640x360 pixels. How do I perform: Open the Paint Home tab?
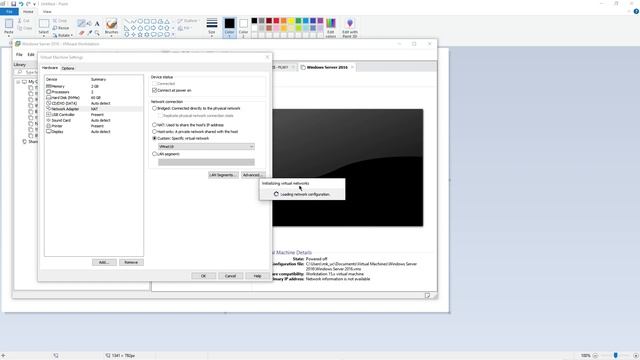pos(28,11)
